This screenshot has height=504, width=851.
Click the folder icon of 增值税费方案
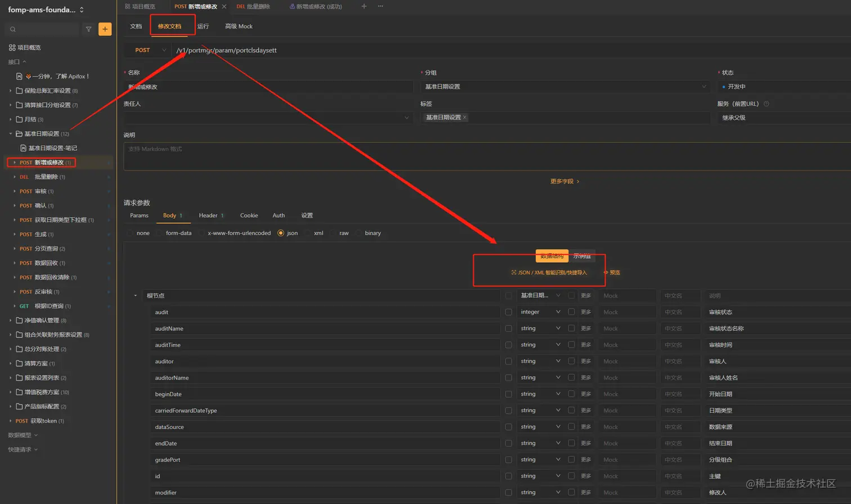click(19, 392)
